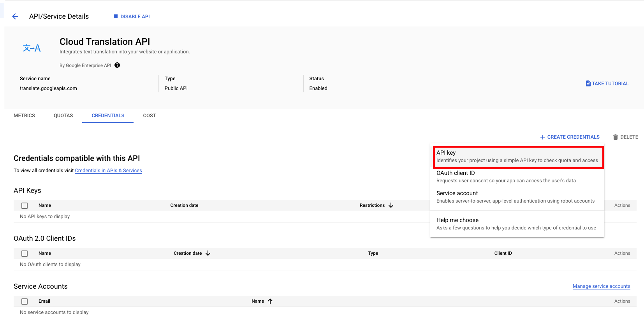Click the 'No API keys to display' row
The width and height of the screenshot is (644, 321).
[325, 217]
